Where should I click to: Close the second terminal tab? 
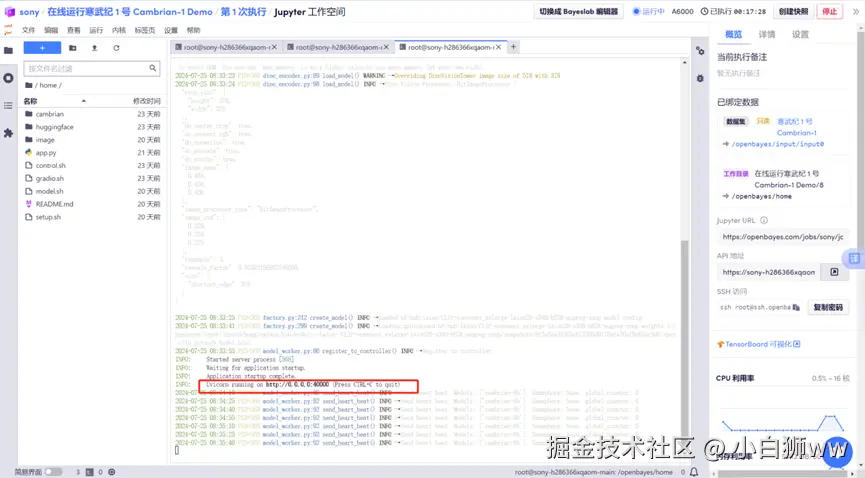click(x=386, y=47)
